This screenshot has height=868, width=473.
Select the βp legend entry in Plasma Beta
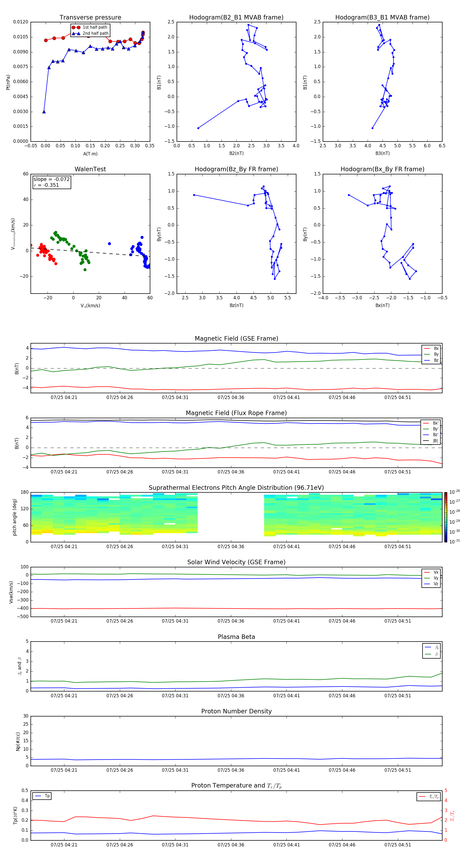[x=432, y=647]
